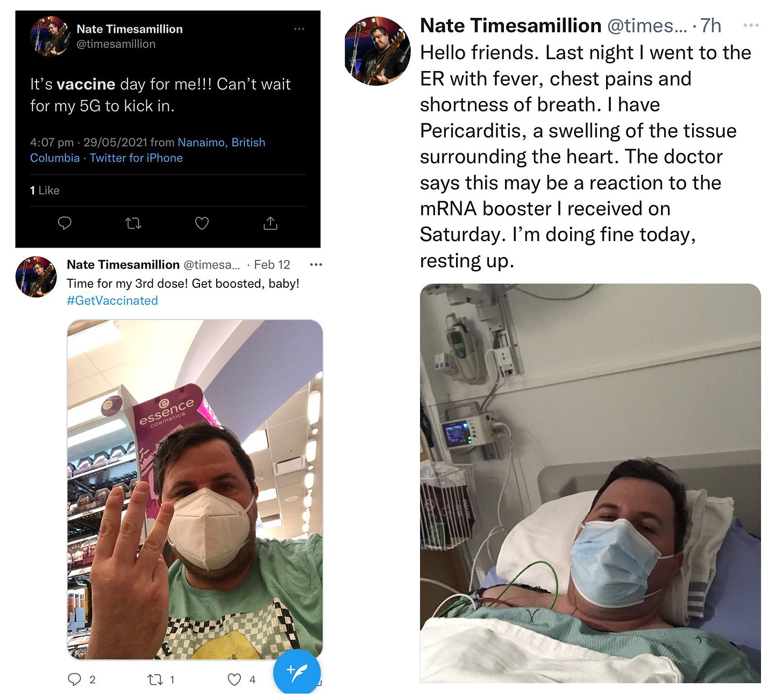
Task: Open the hospital bed photo
Action: [590, 483]
